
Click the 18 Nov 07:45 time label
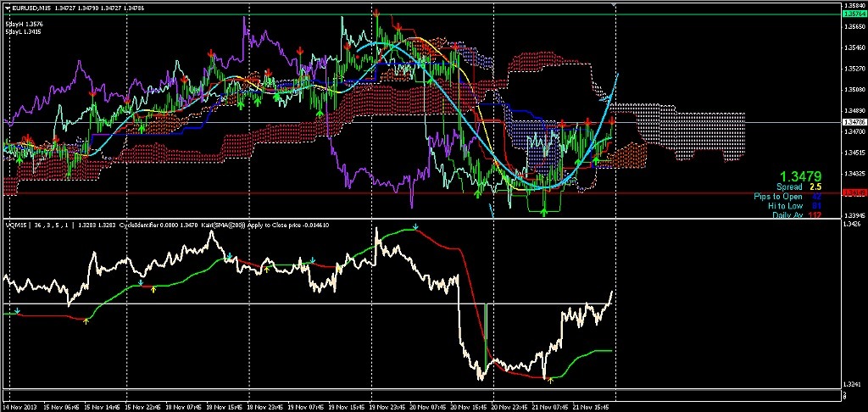point(183,407)
